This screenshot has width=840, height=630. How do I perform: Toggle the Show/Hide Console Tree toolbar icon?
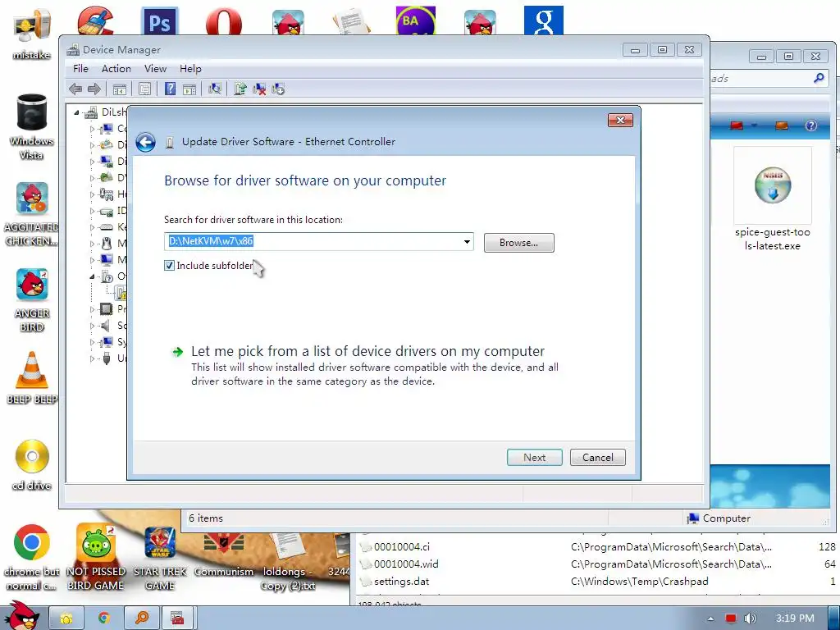pos(120,89)
